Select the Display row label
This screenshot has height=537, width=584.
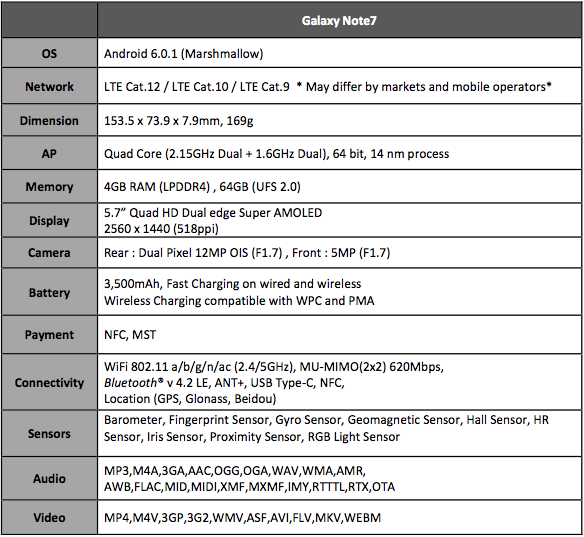(x=49, y=221)
